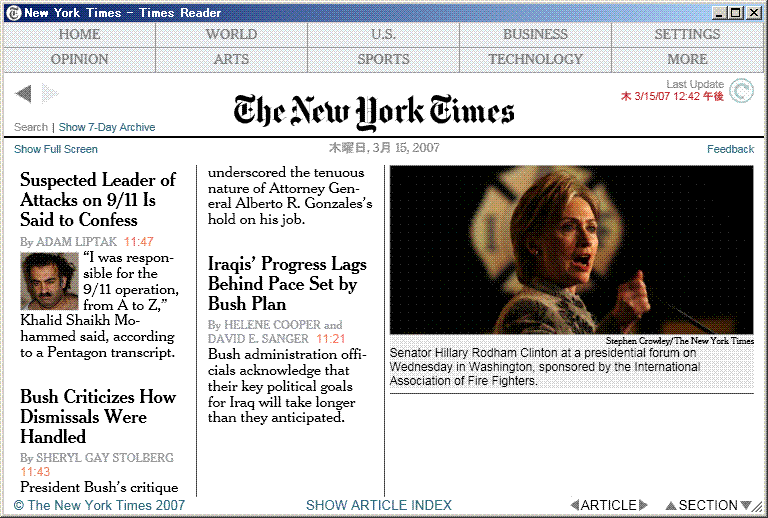768x518 pixels.
Task: Maximize the Times Reader window
Action: (736, 13)
